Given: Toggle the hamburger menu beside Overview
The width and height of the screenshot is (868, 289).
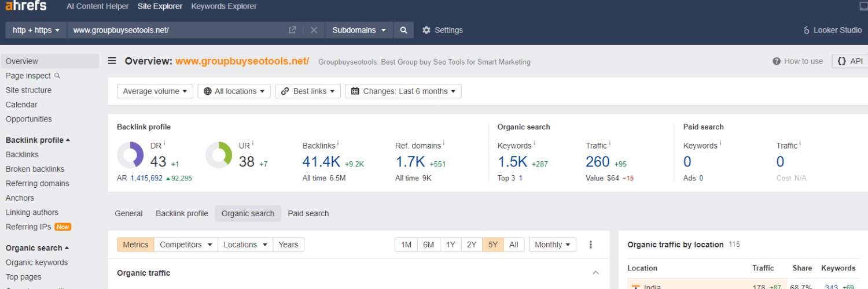Looking at the screenshot, I should click(112, 61).
